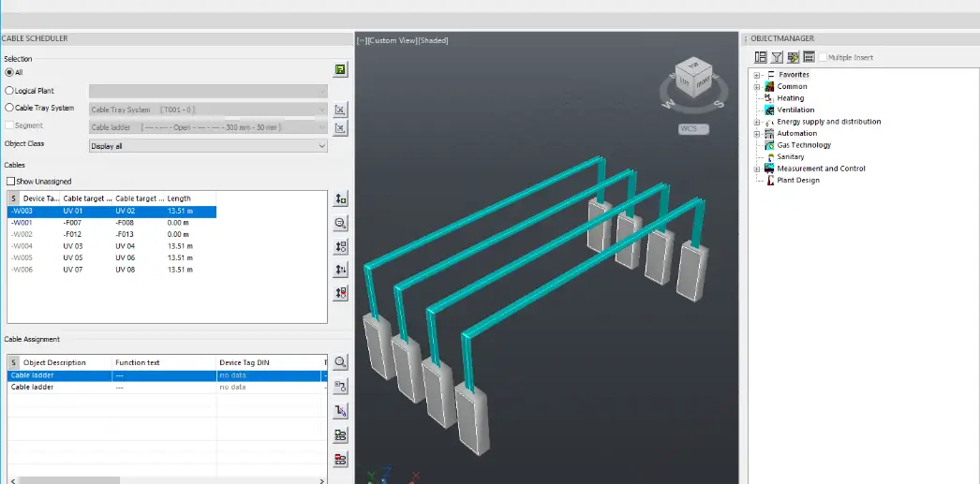Click the WCS label under the ViewCube
Image resolution: width=980 pixels, height=484 pixels.
click(693, 128)
